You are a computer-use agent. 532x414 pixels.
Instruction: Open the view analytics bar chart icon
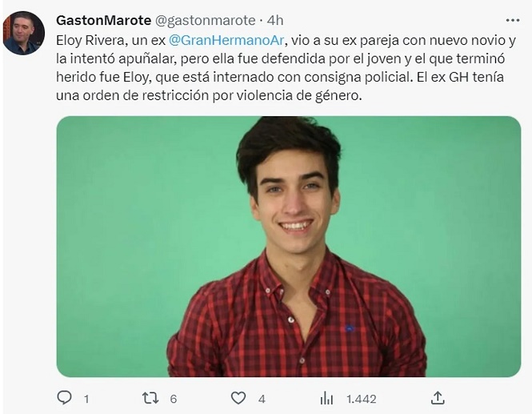[x=326, y=398]
